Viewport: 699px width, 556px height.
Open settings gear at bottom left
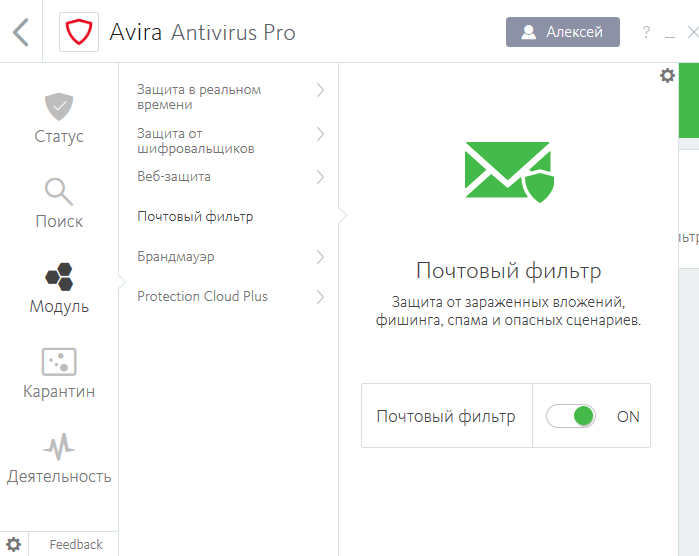13,544
